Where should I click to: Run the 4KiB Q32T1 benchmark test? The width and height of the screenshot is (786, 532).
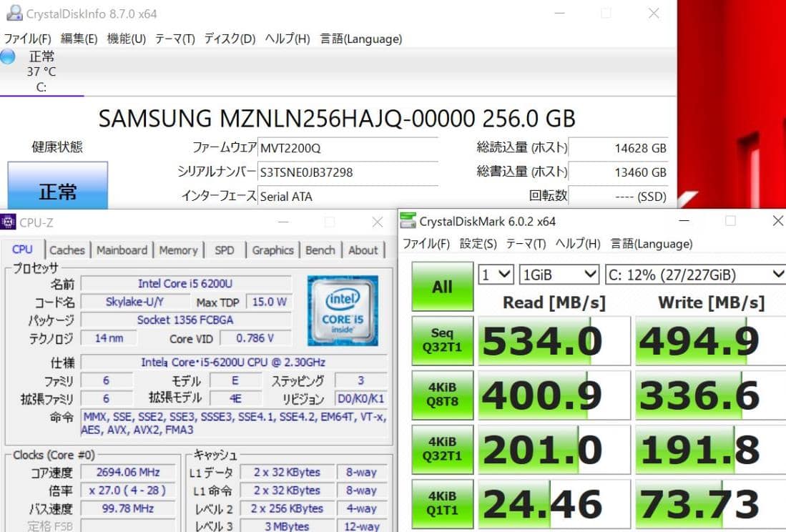(443, 449)
